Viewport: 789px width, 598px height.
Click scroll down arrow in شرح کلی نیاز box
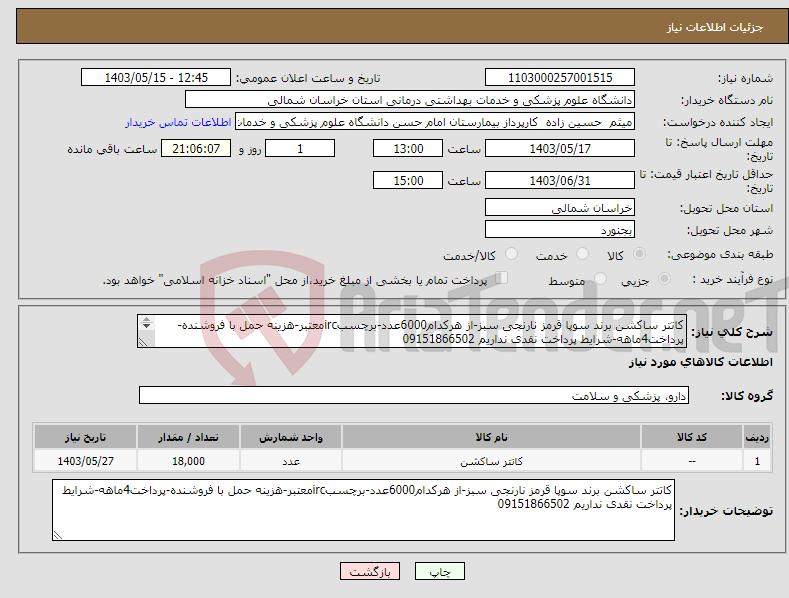pos(146,327)
